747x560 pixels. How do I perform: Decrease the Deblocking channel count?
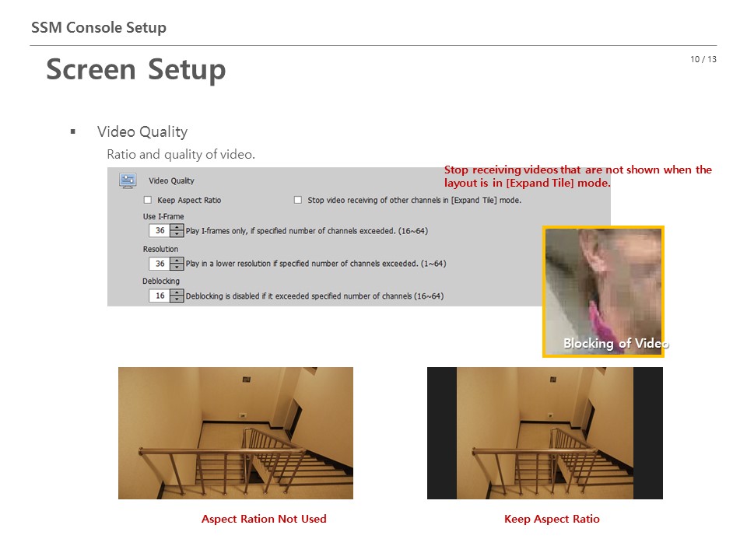(177, 299)
